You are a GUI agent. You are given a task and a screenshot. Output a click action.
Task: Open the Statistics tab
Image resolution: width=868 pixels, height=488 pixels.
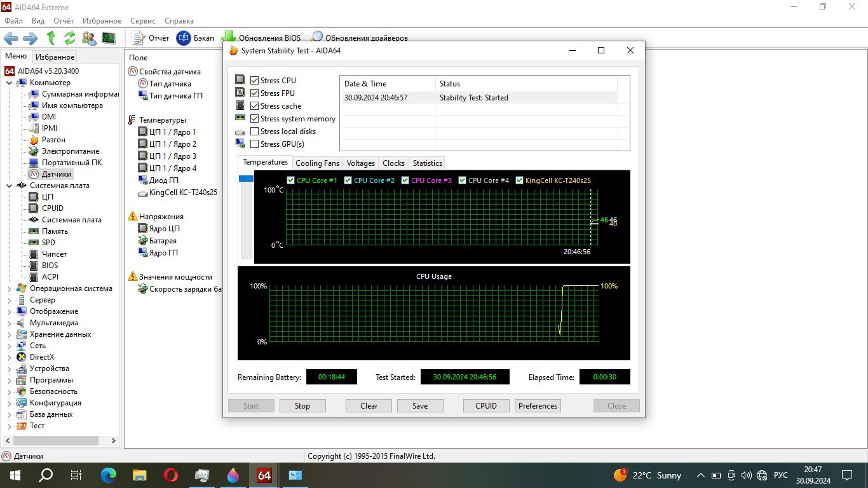(428, 163)
